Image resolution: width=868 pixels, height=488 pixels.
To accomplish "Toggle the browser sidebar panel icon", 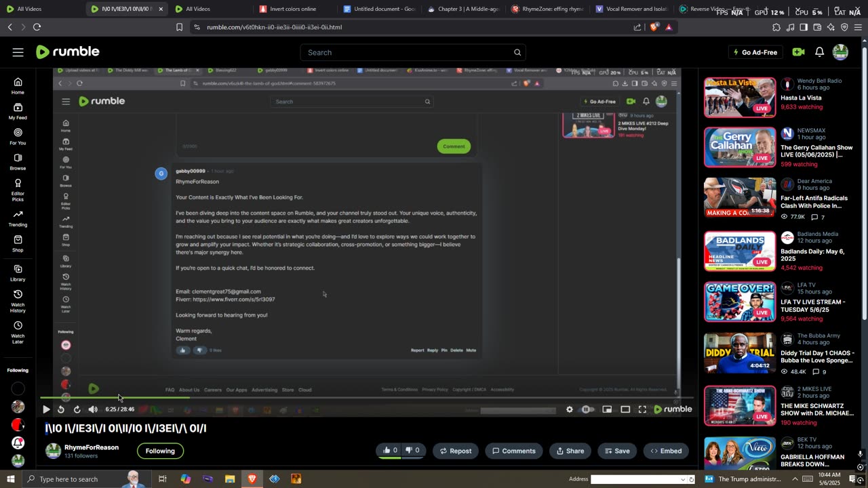I will point(804,27).
